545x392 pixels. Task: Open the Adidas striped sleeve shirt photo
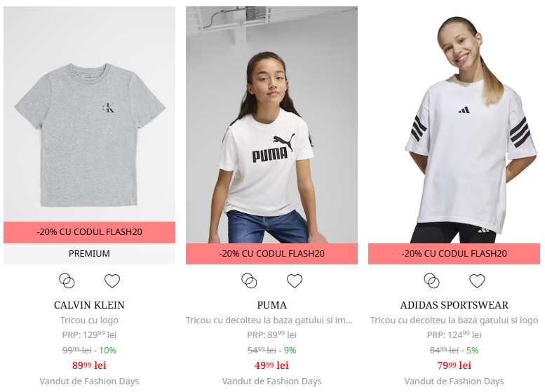click(x=454, y=125)
